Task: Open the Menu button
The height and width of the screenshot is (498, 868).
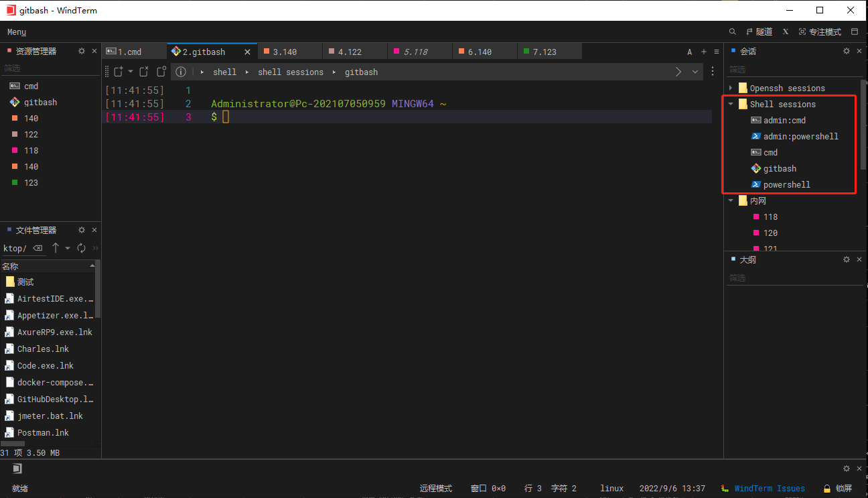Action: pyautogui.click(x=17, y=32)
